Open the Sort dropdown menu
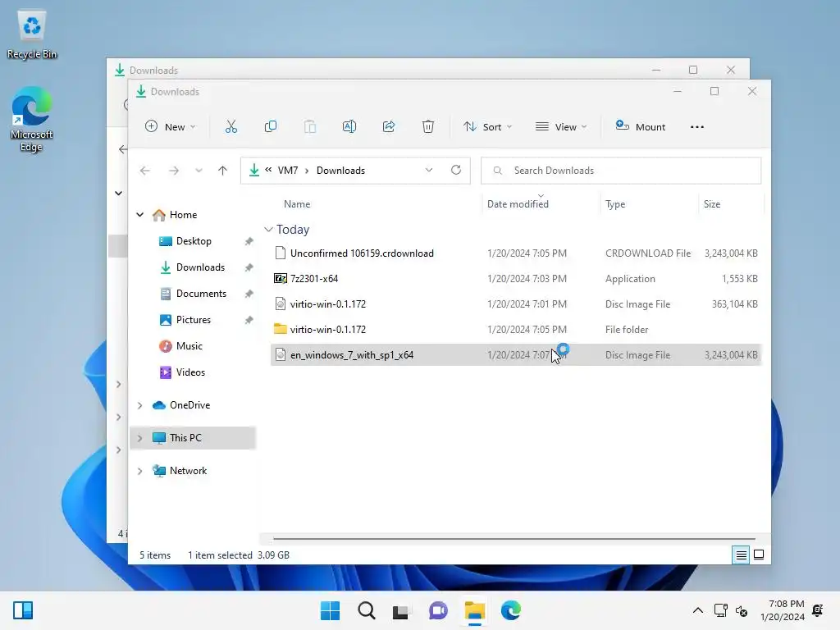This screenshot has width=840, height=630. (487, 127)
